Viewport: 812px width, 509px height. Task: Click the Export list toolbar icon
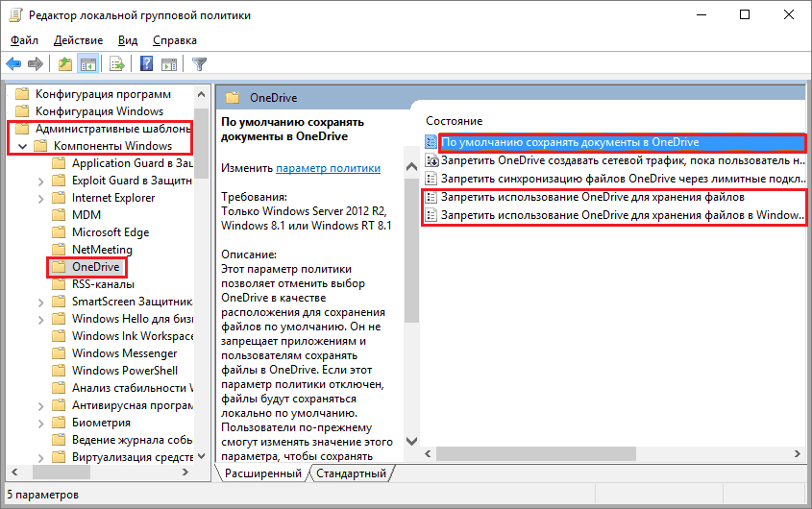(117, 64)
